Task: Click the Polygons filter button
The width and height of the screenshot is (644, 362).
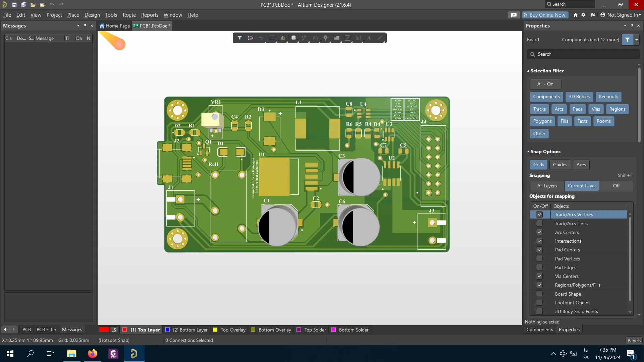Action: pyautogui.click(x=542, y=121)
